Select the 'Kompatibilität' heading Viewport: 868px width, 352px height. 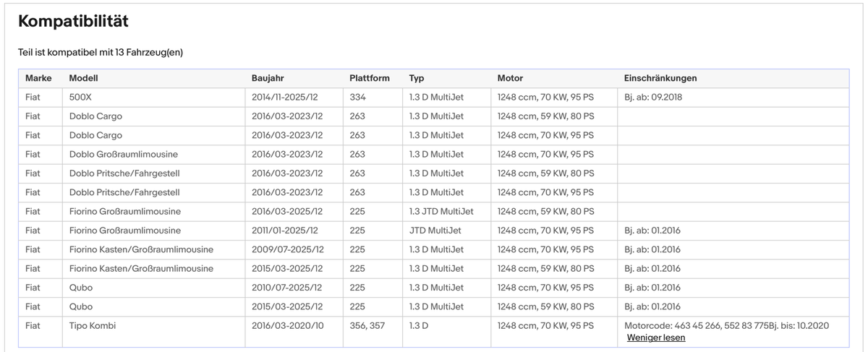(73, 22)
